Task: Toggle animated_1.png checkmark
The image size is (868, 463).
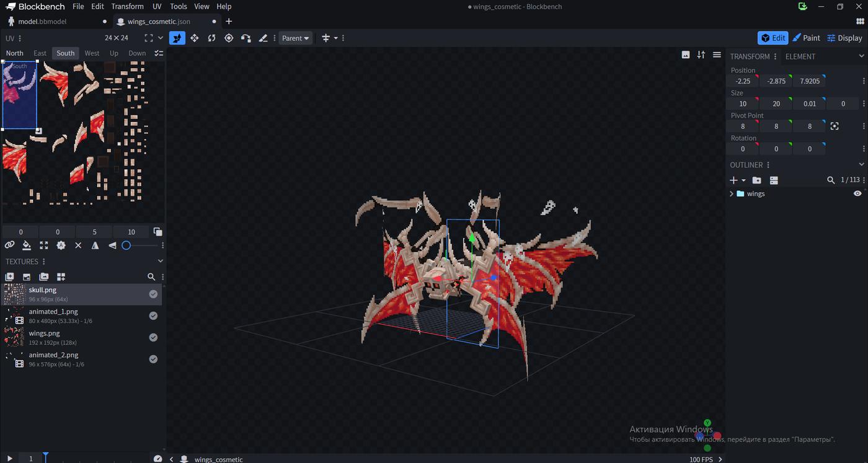Action: pos(153,316)
